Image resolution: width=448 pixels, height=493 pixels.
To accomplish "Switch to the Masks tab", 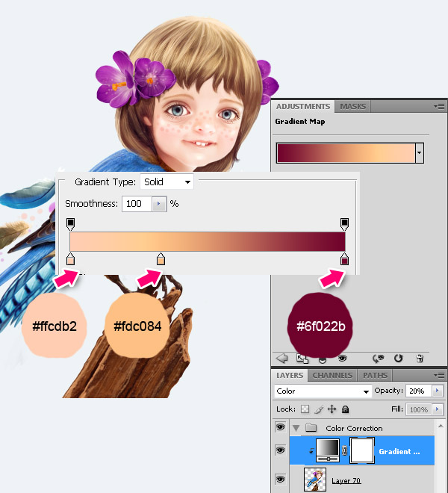I will (353, 107).
